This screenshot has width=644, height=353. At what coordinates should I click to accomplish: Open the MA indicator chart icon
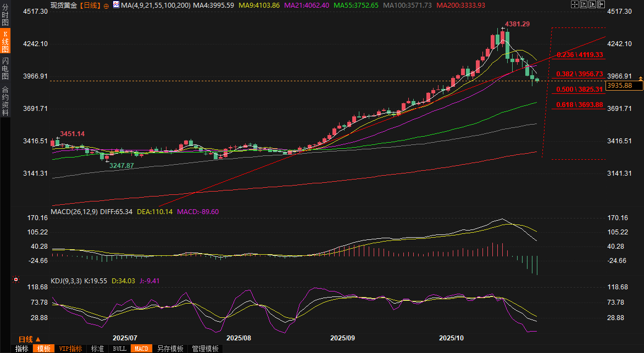coord(116,5)
